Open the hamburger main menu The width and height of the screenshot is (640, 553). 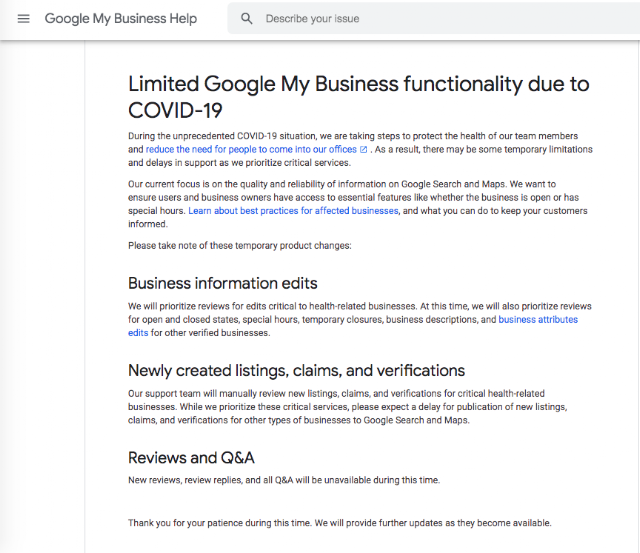click(x=24, y=19)
